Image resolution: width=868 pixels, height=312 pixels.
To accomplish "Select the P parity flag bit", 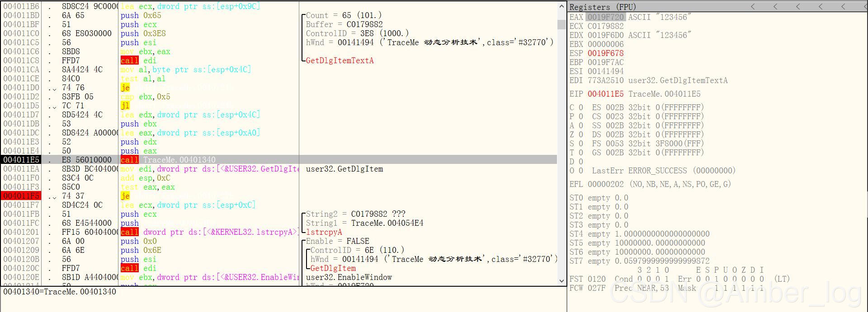I will pyautogui.click(x=581, y=116).
